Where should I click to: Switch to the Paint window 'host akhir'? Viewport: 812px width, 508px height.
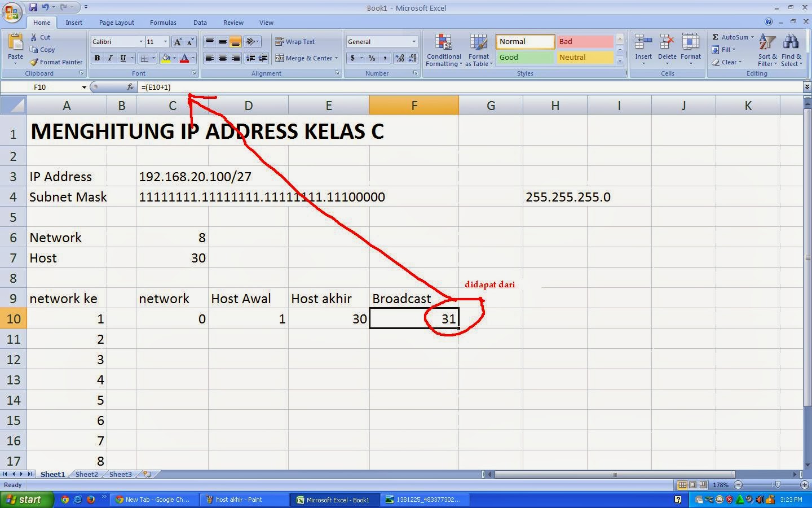coord(242,500)
